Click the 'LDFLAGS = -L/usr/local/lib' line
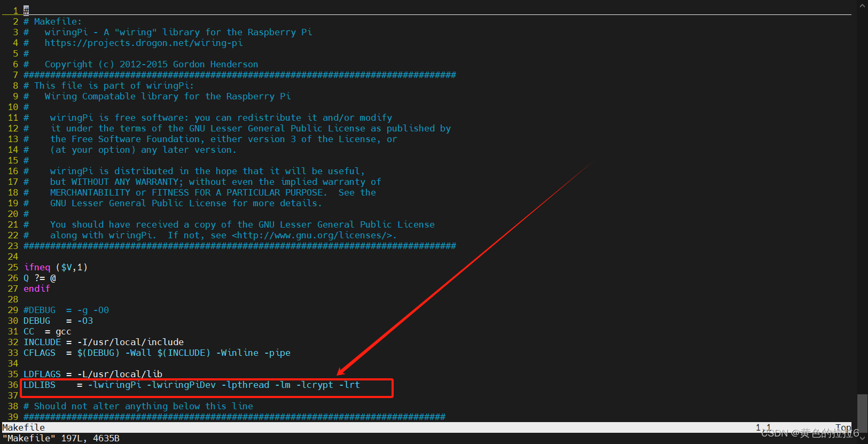The height and width of the screenshot is (444, 868). [x=93, y=374]
